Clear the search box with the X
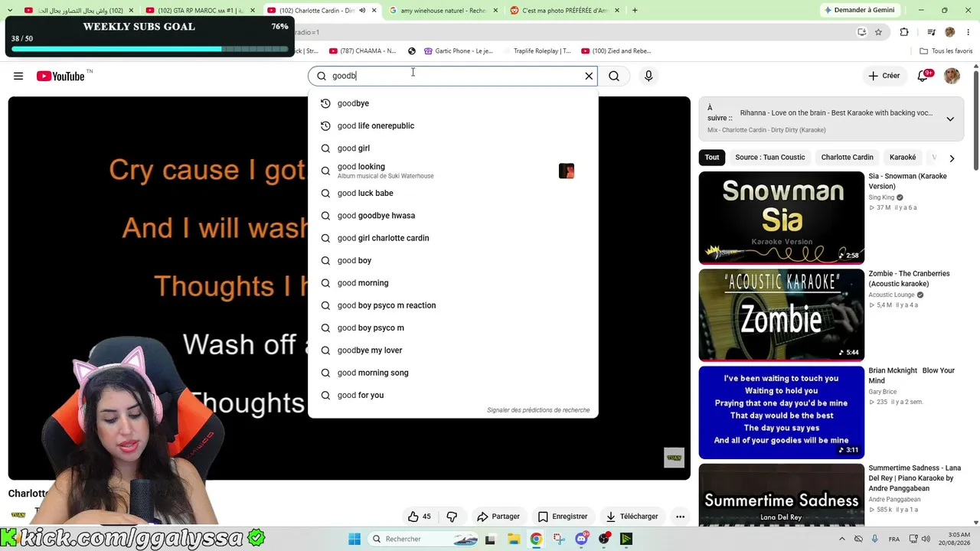The image size is (980, 551). tap(589, 76)
